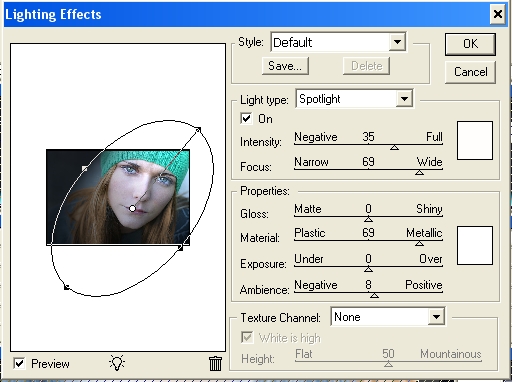This screenshot has height=382, width=512.
Task: Click the bottom-left spotlight ellipse handle
Action: tap(66, 287)
